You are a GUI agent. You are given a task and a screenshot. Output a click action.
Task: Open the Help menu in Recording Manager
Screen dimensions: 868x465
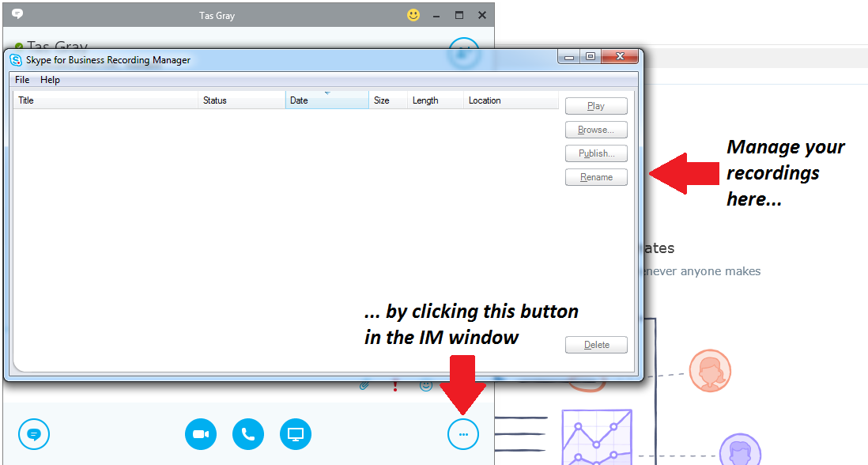50,80
